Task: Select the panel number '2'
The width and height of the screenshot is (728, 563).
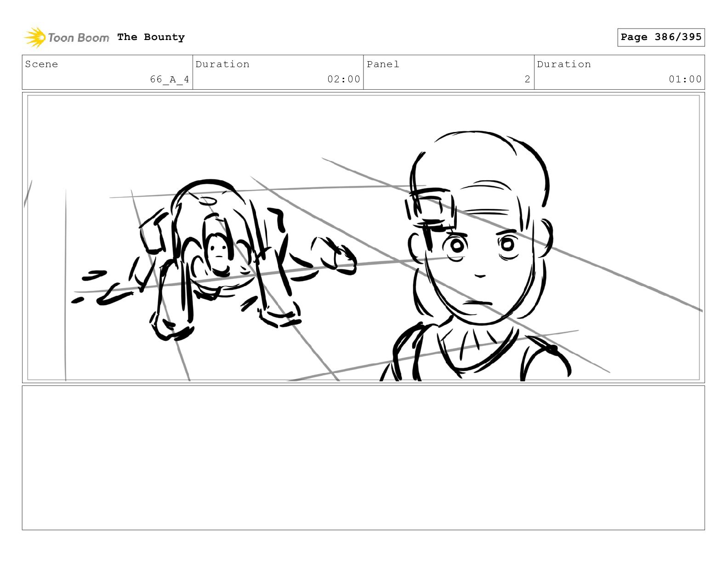Action: [528, 79]
